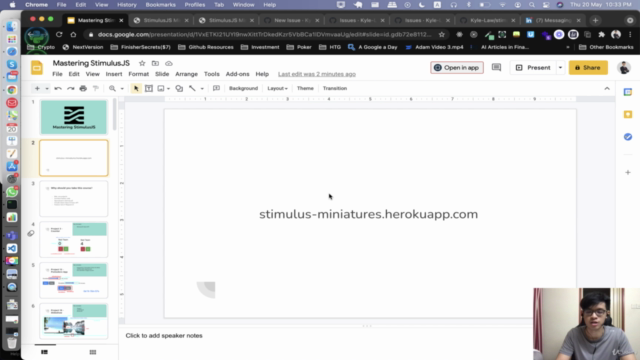Click the yellow Share button
The image size is (640, 360).
pos(588,67)
